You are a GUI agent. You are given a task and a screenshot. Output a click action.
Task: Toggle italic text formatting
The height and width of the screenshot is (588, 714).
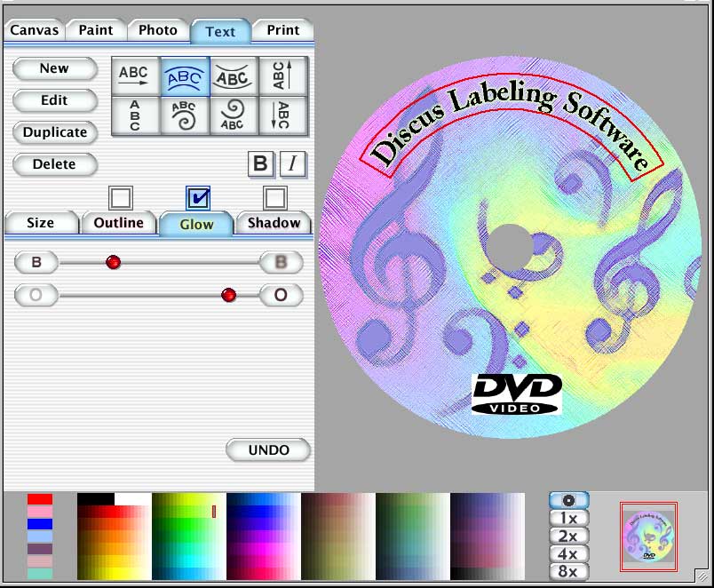click(x=293, y=163)
